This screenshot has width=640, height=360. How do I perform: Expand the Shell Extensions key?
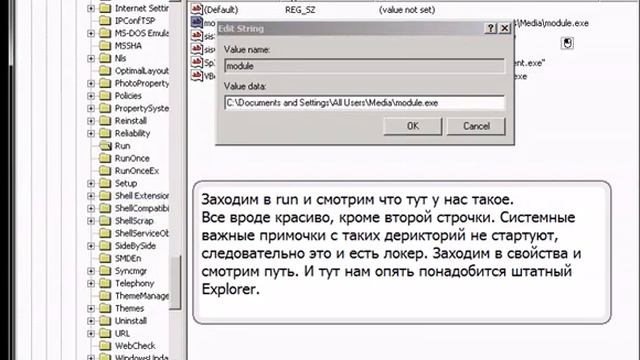point(91,196)
